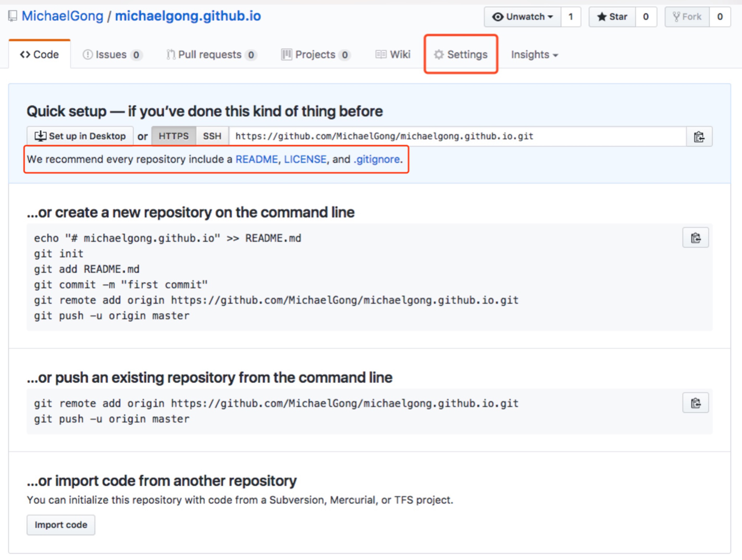Expand the Insights dropdown tab
The image size is (742, 560).
click(534, 55)
